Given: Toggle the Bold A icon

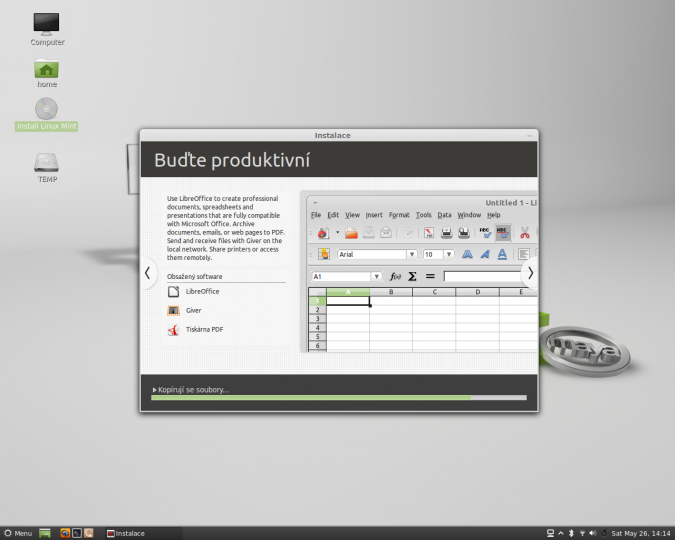Looking at the screenshot, I should 467,254.
